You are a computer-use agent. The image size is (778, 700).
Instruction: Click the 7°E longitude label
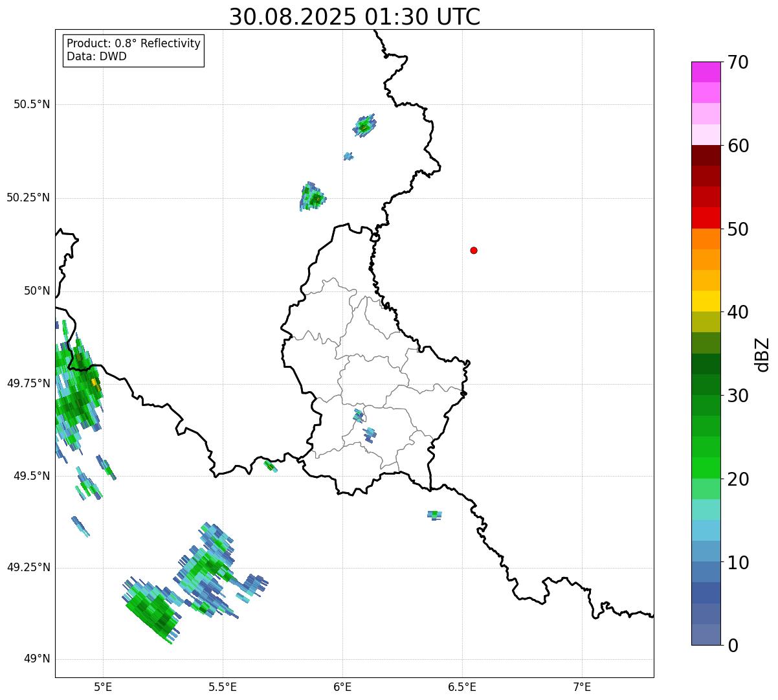tap(582, 687)
